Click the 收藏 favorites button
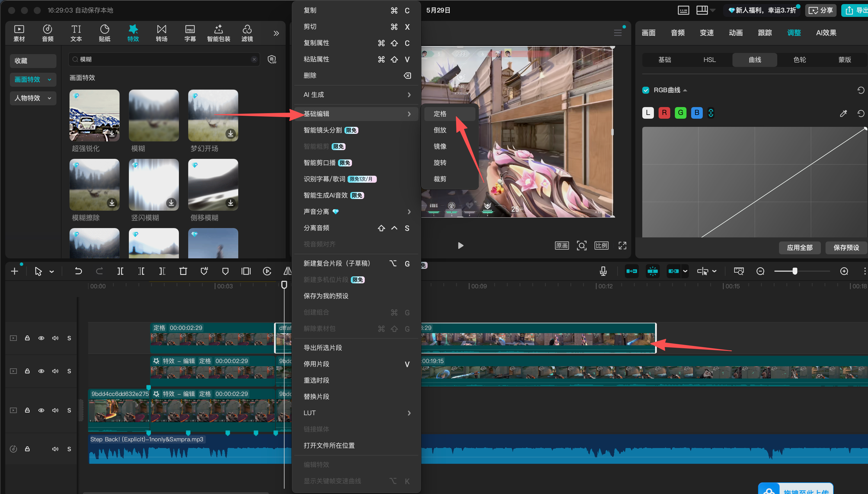The height and width of the screenshot is (494, 868). pyautogui.click(x=33, y=61)
